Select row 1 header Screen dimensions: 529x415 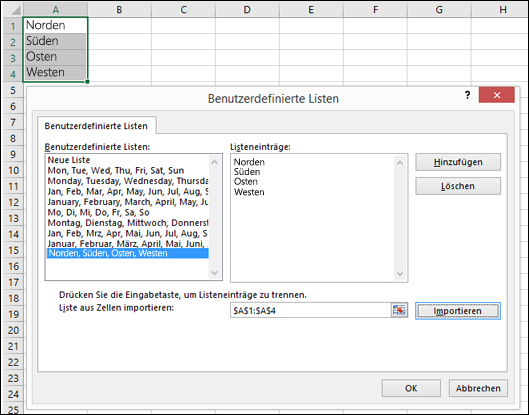click(x=13, y=26)
